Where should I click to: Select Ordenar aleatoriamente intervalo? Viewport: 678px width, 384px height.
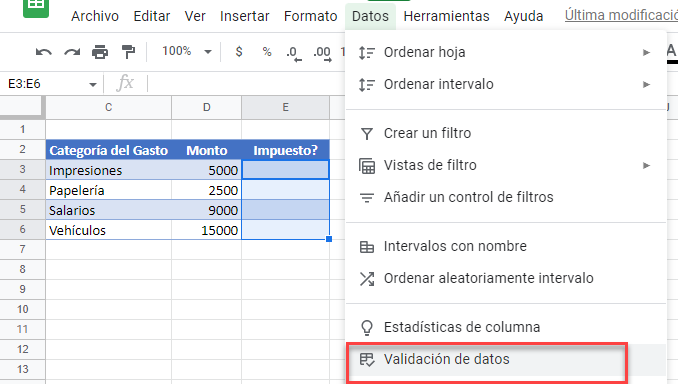506,278
